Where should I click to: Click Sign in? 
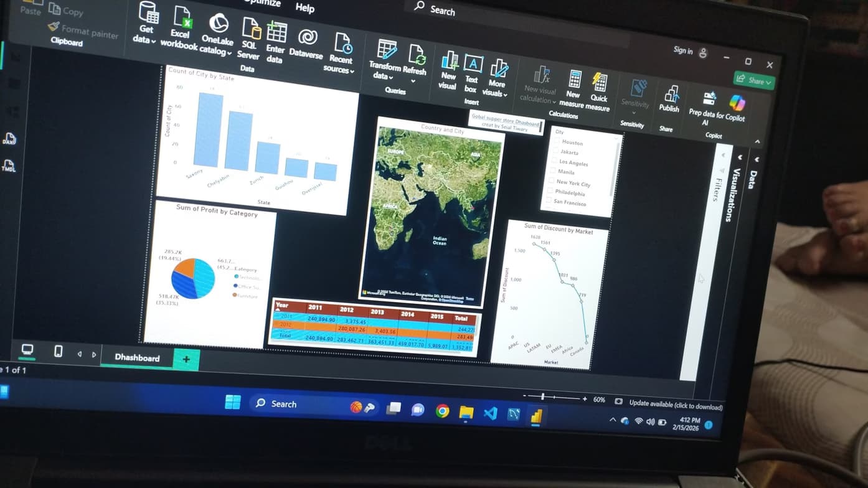[x=683, y=51]
